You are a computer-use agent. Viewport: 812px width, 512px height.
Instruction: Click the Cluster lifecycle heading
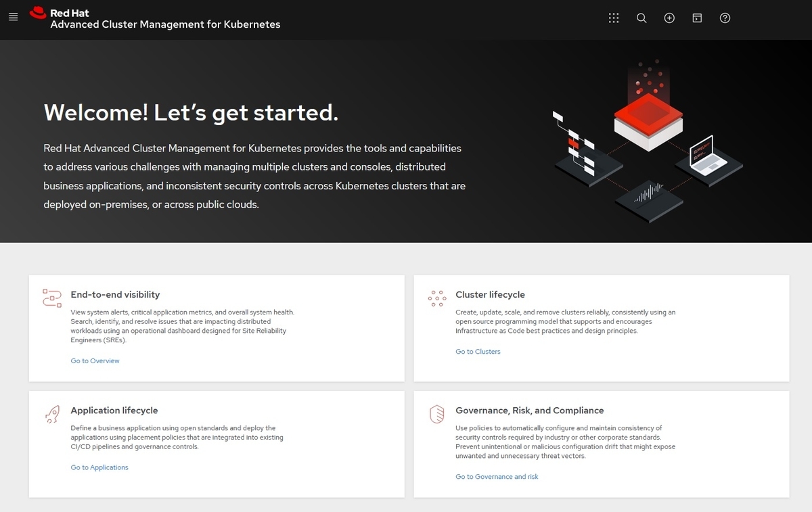(490, 295)
